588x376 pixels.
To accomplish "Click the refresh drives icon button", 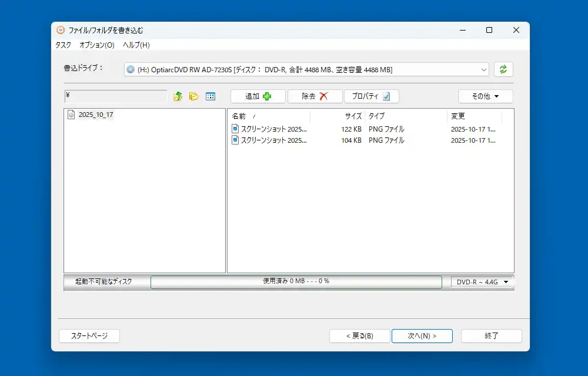I will coord(503,69).
